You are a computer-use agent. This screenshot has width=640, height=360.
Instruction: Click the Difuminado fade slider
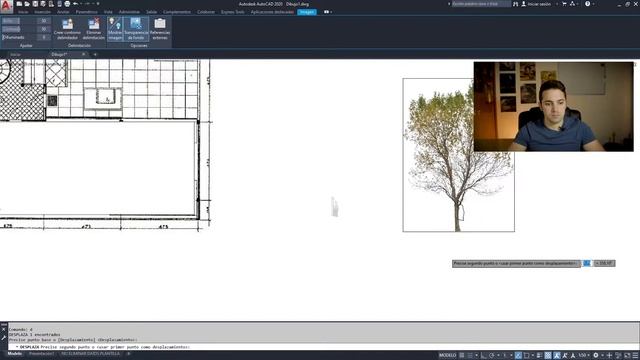18,37
